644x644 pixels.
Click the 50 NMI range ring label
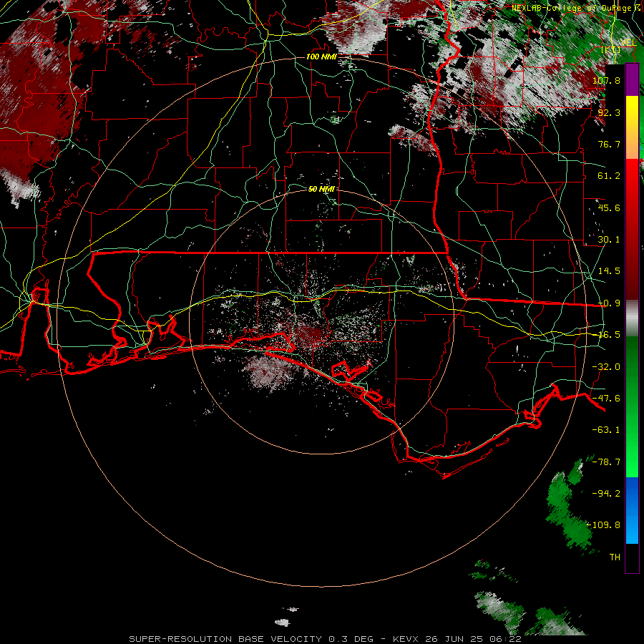321,189
